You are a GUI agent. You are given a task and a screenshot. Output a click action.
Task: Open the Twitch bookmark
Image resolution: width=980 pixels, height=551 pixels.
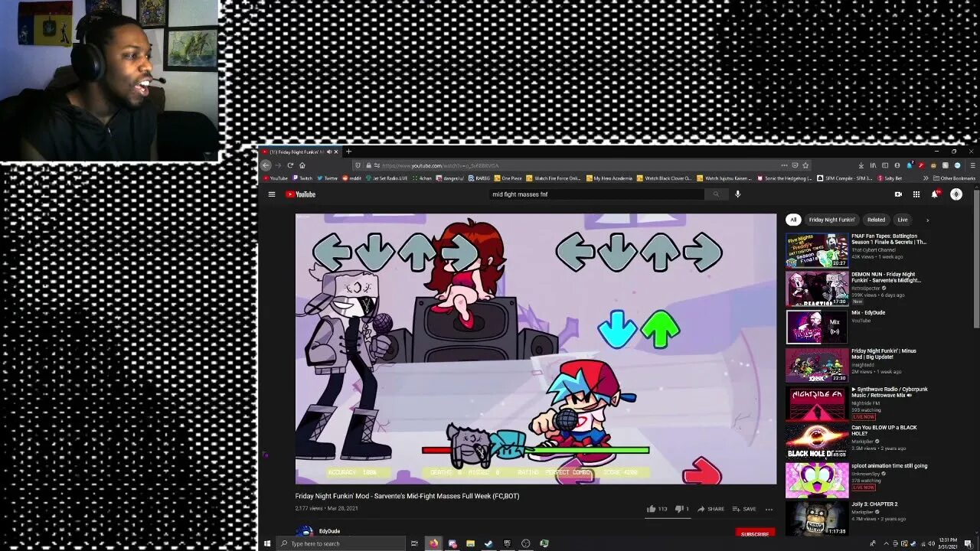pos(302,178)
